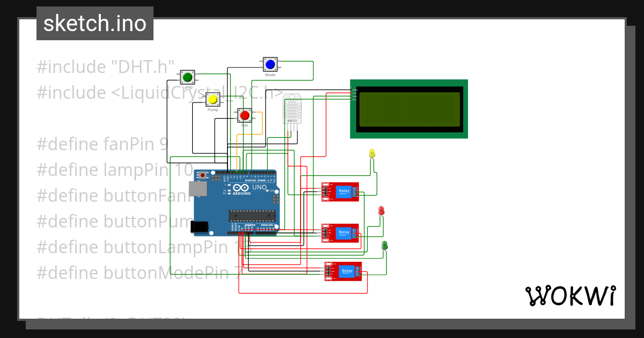Click the reset button on the Arduino Uno
Screen dimensions: 644x338
coord(203,175)
